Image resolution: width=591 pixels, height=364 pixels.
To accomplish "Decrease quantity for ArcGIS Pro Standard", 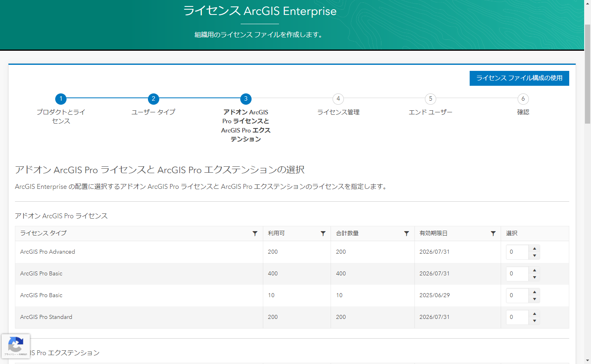I will [535, 321].
